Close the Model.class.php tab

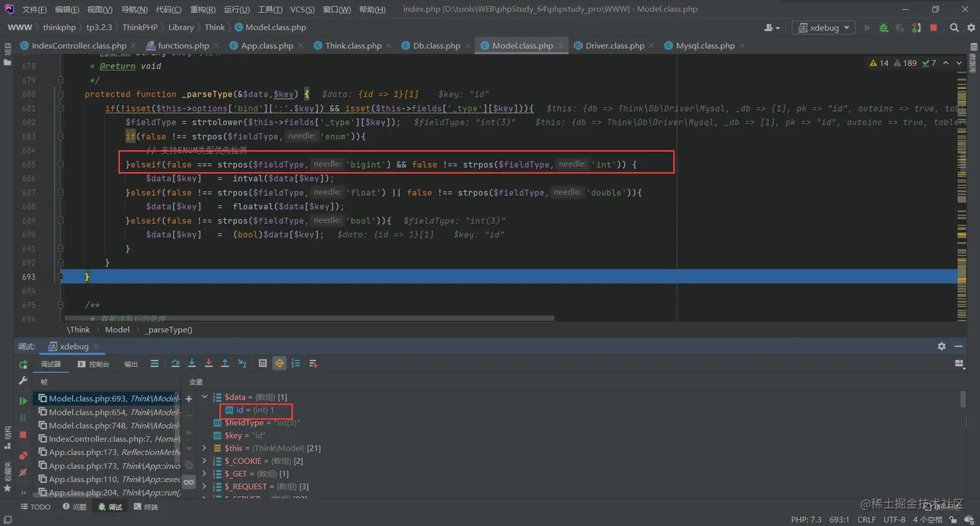tap(561, 46)
